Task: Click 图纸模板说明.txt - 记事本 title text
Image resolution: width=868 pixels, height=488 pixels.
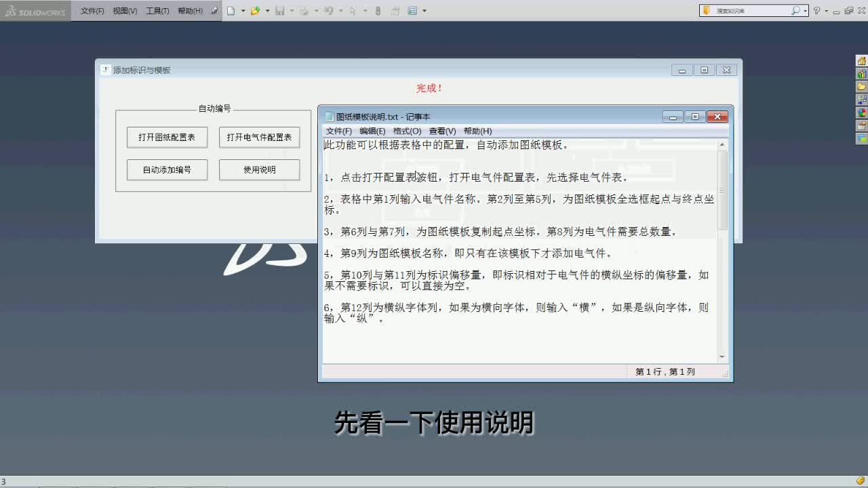Action: click(383, 117)
